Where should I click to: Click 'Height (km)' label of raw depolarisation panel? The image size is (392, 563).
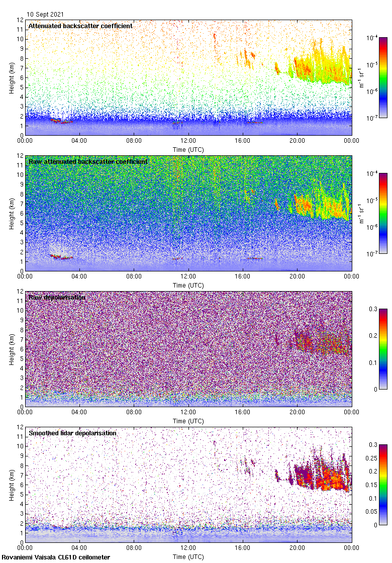(x=11, y=349)
